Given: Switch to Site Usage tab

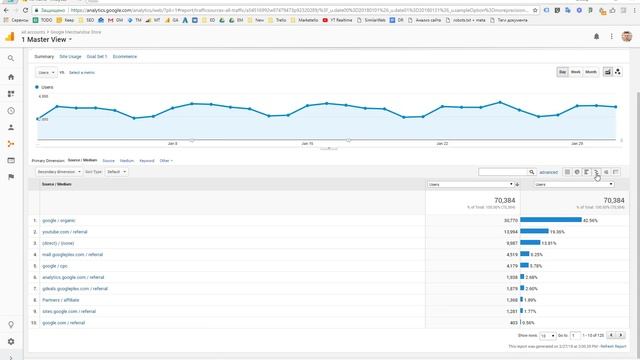Looking at the screenshot, I should pos(70,57).
